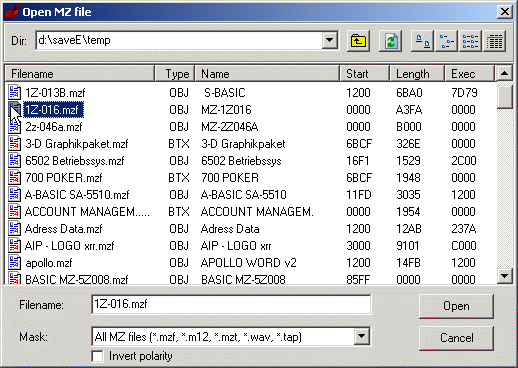
Task: Click the MZ-2Z046A name cell
Action: coord(230,127)
